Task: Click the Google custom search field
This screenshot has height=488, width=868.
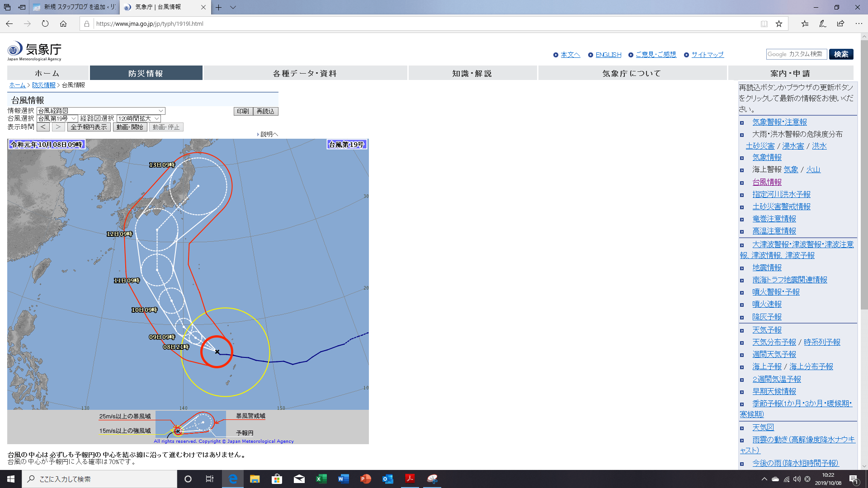Action: point(796,54)
